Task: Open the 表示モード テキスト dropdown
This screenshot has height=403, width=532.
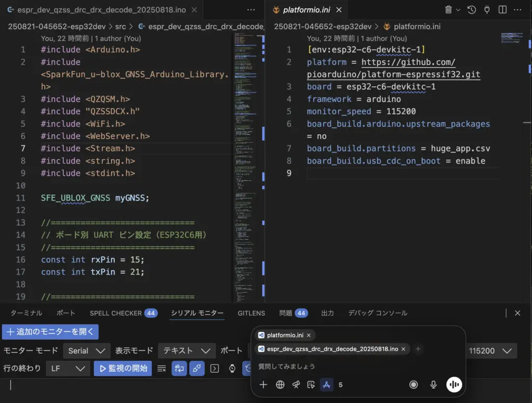Action: tap(187, 351)
